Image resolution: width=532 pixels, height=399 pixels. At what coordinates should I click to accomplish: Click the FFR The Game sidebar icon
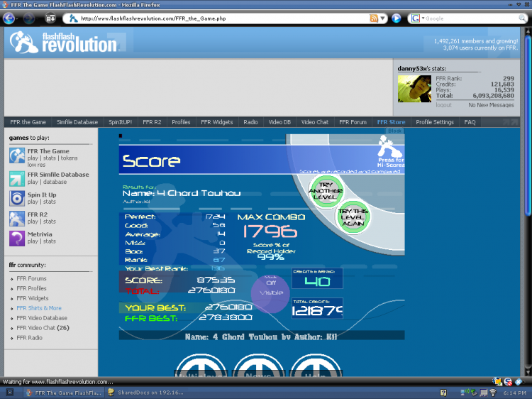click(17, 155)
